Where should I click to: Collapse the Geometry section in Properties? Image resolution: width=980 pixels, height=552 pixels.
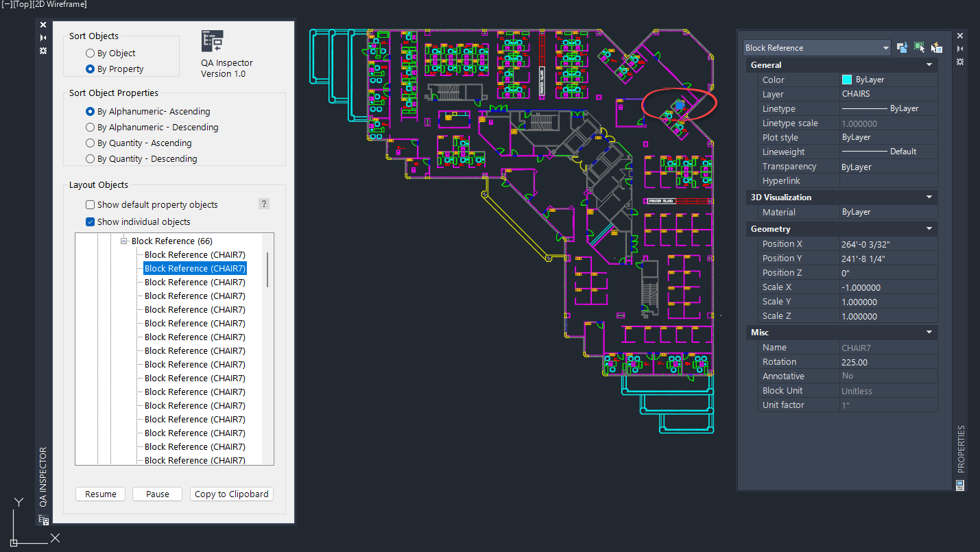tap(929, 229)
